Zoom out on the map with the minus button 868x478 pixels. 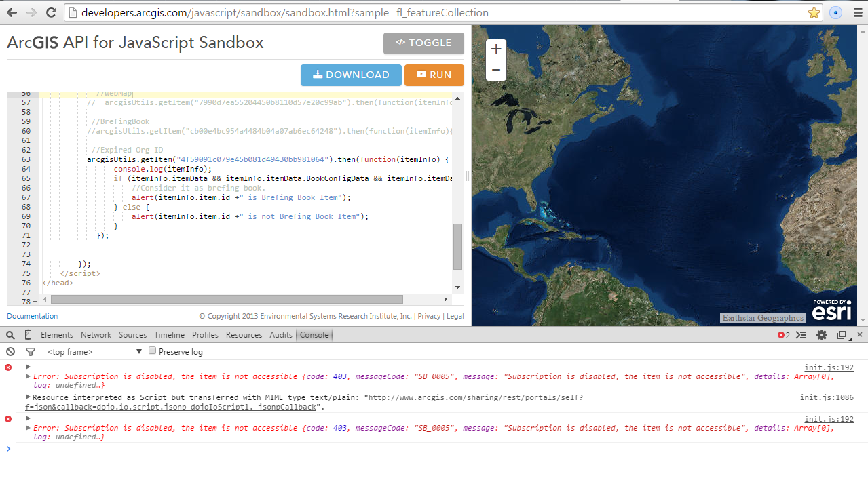496,70
